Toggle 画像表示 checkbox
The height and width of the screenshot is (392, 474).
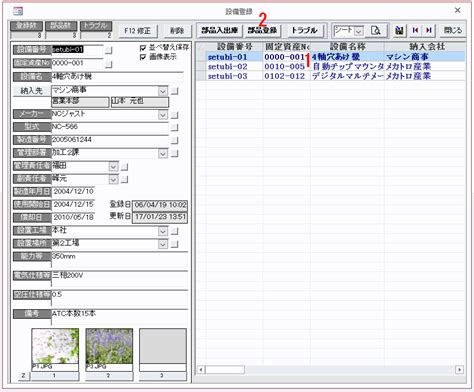[x=143, y=57]
